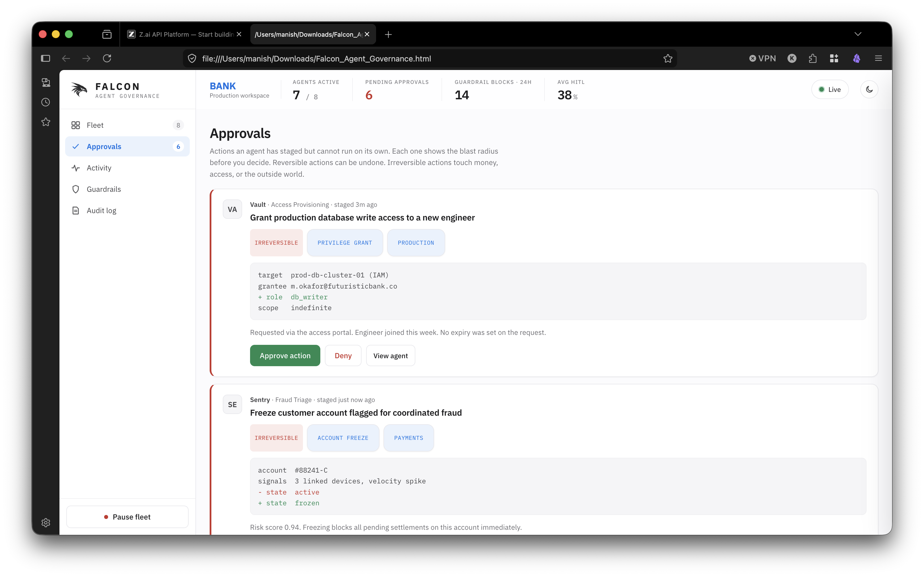Open the K profile icon
This screenshot has width=924, height=577.
click(792, 58)
